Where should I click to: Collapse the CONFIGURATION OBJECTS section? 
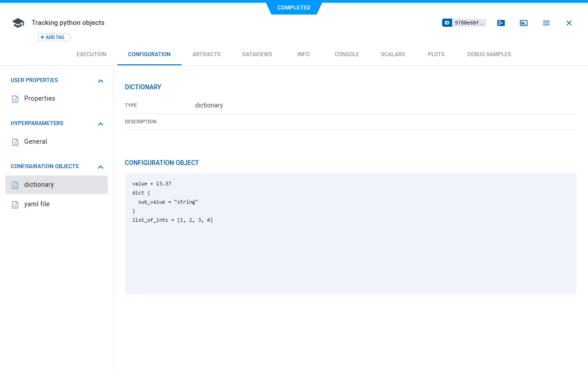100,167
